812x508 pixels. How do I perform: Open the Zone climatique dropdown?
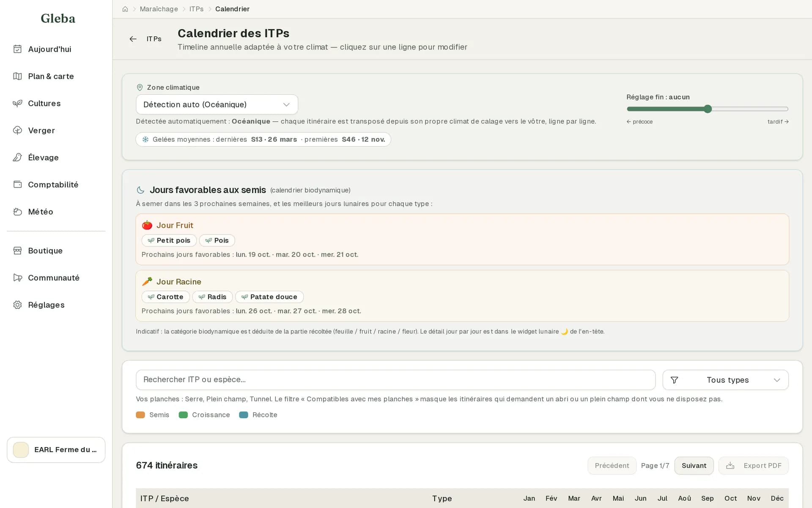pos(217,105)
